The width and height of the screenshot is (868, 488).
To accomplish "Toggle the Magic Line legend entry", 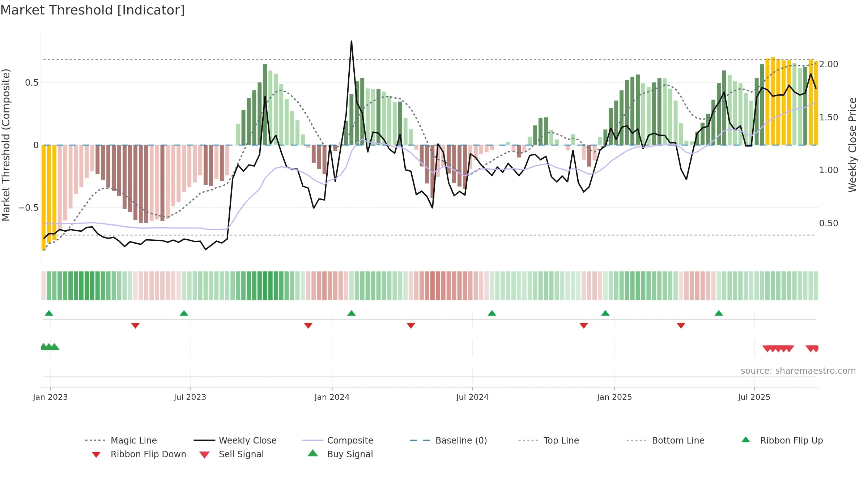I will [x=121, y=440].
